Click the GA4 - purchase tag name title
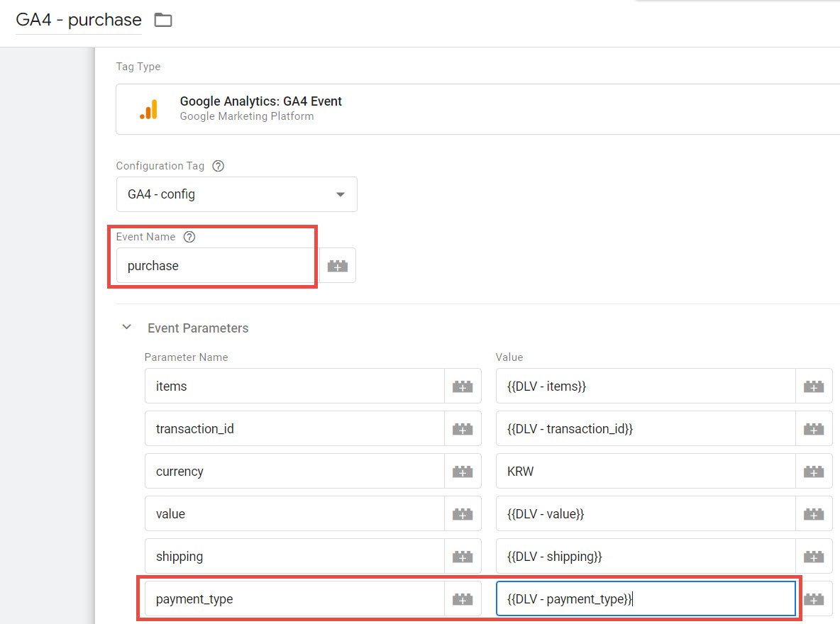This screenshot has width=840, height=624. coord(79,20)
